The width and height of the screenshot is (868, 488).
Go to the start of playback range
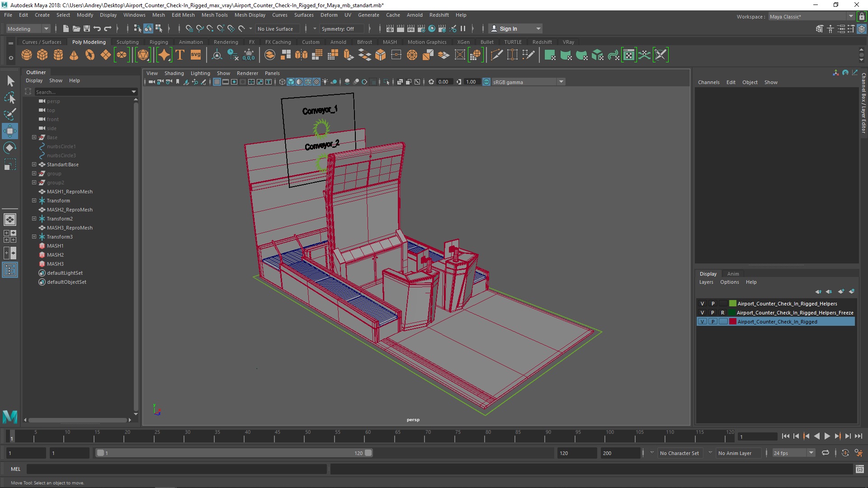tap(785, 436)
